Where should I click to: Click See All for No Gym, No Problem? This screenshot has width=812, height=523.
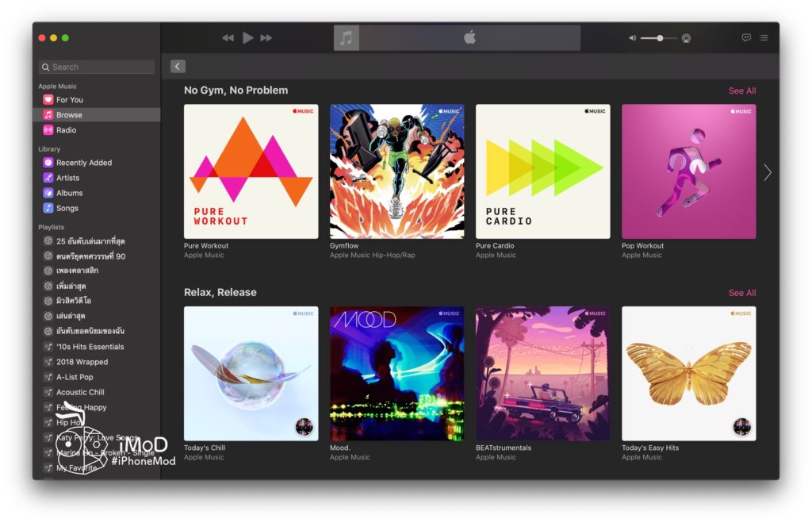click(741, 90)
